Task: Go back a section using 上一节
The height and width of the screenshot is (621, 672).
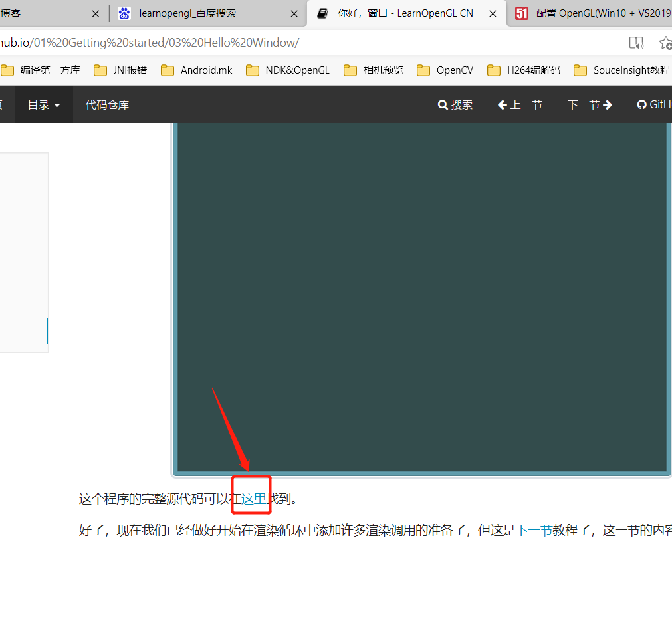Action: tap(520, 104)
